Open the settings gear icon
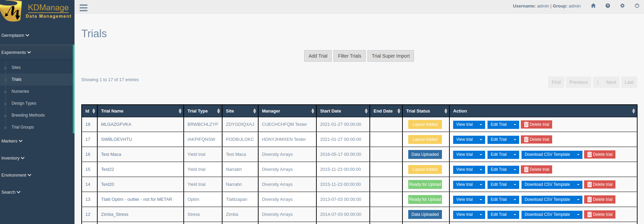This screenshot has height=224, width=644. click(x=622, y=6)
